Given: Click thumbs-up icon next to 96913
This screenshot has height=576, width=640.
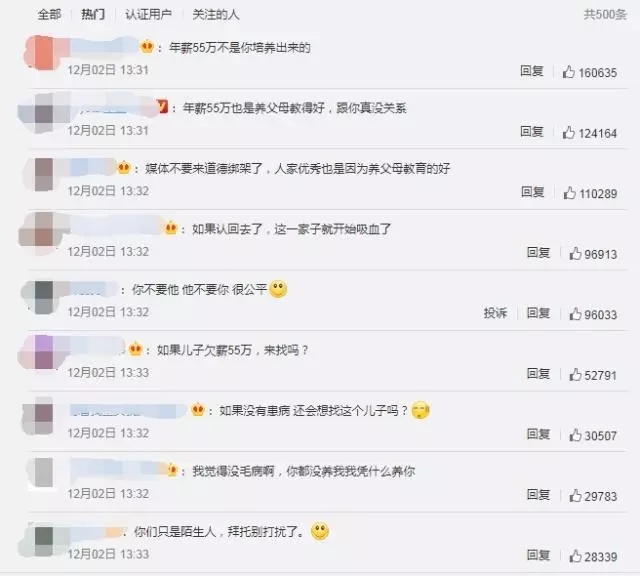Looking at the screenshot, I should point(576,253).
